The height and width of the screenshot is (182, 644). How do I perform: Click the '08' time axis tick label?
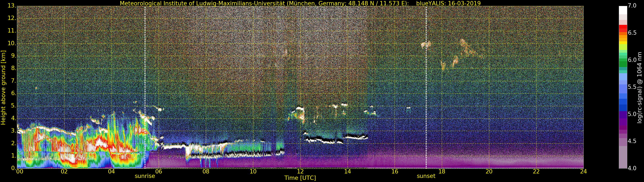206,171
